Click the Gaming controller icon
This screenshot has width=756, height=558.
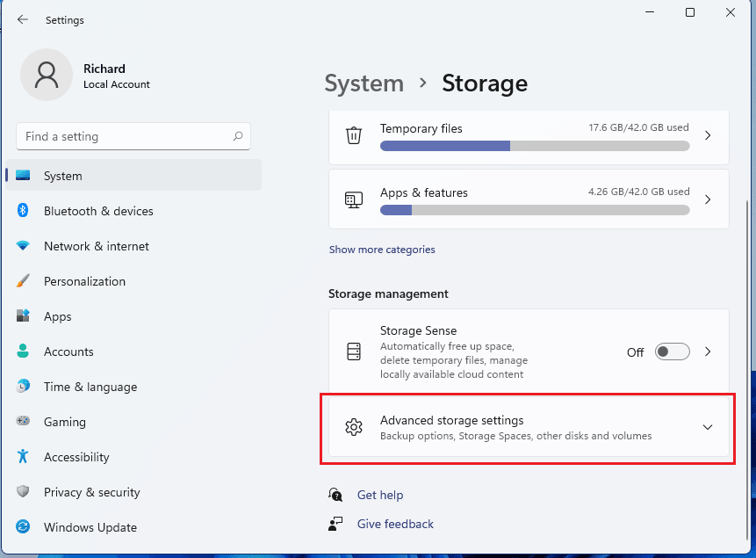[23, 422]
